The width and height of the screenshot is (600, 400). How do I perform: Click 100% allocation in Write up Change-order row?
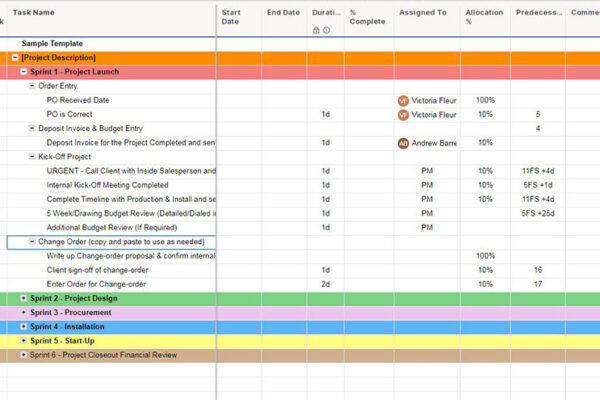tap(485, 256)
